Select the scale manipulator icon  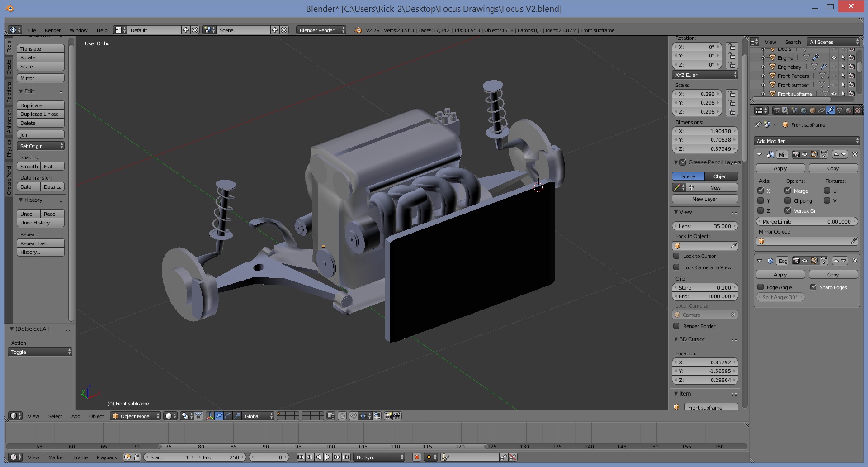click(x=237, y=416)
